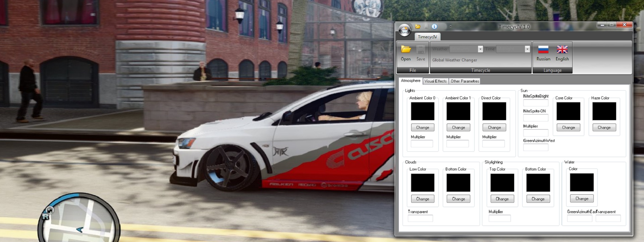This screenshot has width=644, height=242.
Task: Click the Ambient Color 1 Multiplier field
Action: 458,144
